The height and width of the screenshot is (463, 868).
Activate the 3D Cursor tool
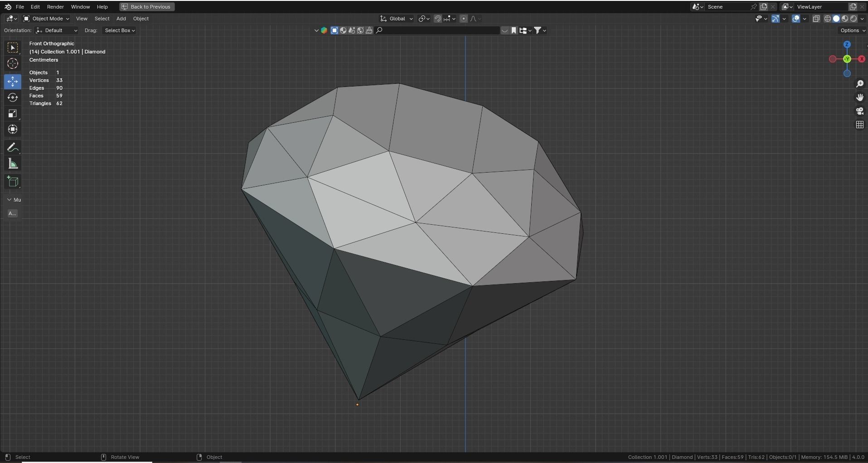(13, 63)
